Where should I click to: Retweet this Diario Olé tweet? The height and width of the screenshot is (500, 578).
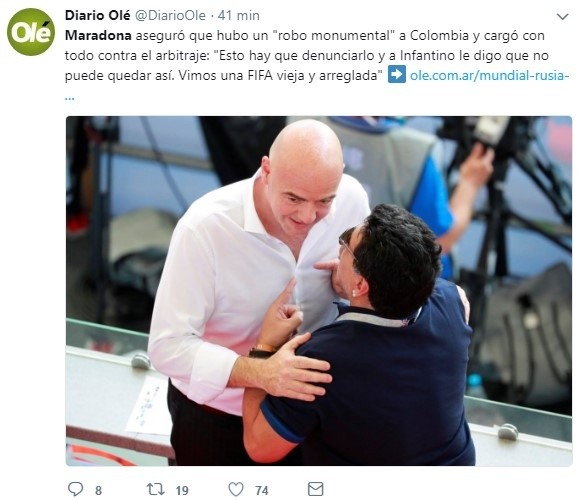[x=155, y=489]
